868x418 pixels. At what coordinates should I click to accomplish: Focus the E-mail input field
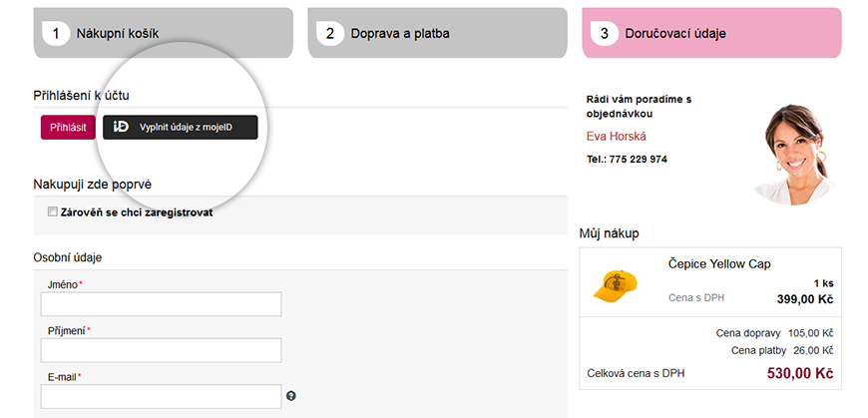click(161, 396)
